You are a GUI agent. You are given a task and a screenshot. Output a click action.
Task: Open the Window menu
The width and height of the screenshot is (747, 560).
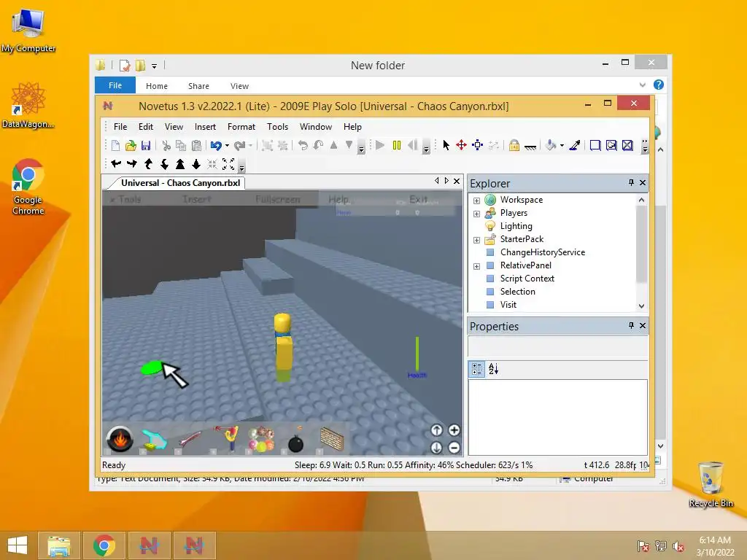point(316,127)
